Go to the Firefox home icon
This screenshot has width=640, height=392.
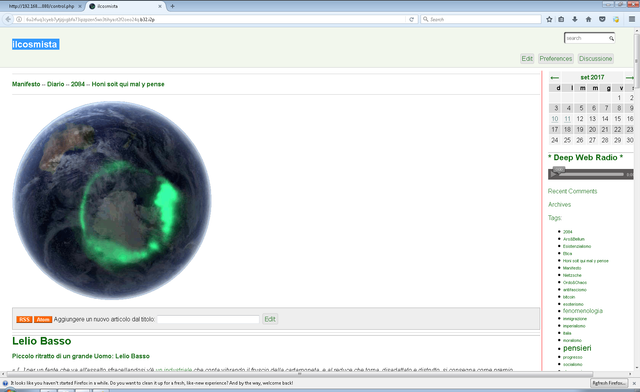[x=588, y=19]
